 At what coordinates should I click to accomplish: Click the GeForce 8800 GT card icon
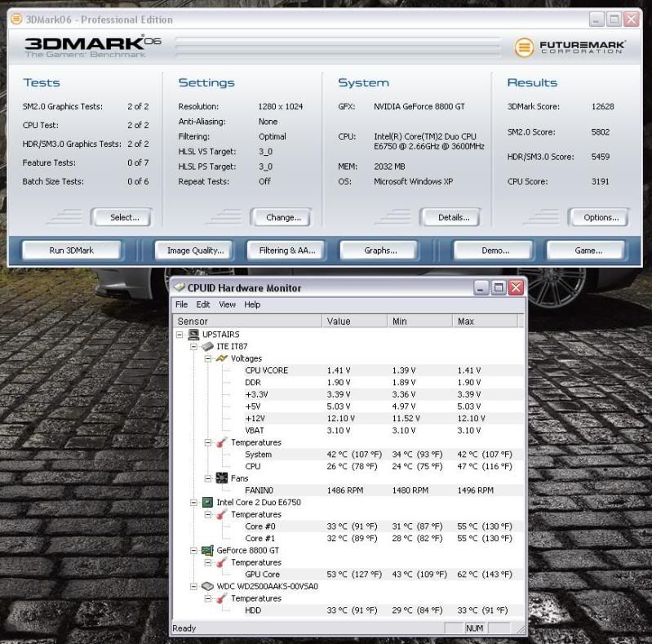coord(207,550)
